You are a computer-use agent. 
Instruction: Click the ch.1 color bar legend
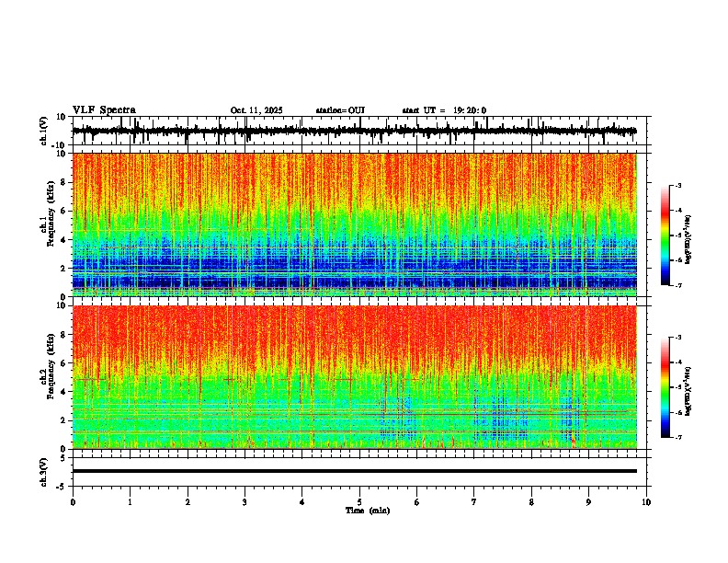(665, 236)
